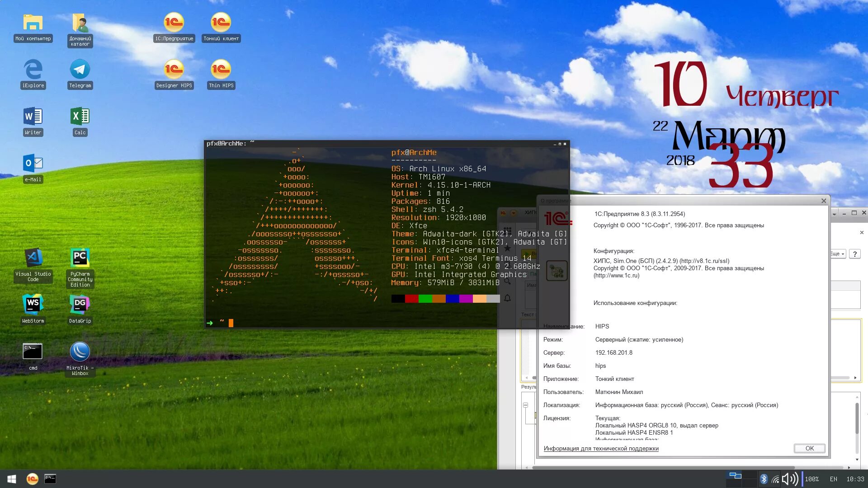Open the Домашний каталог folder icon
This screenshot has width=868, height=488.
pyautogui.click(x=80, y=30)
